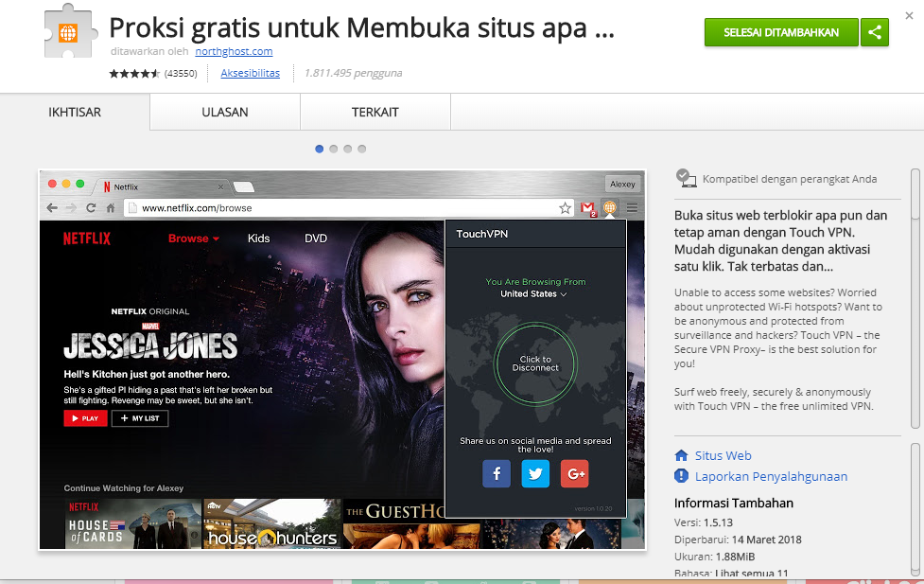Select the first screenshot carousel dot
924x584 pixels.
click(x=320, y=149)
